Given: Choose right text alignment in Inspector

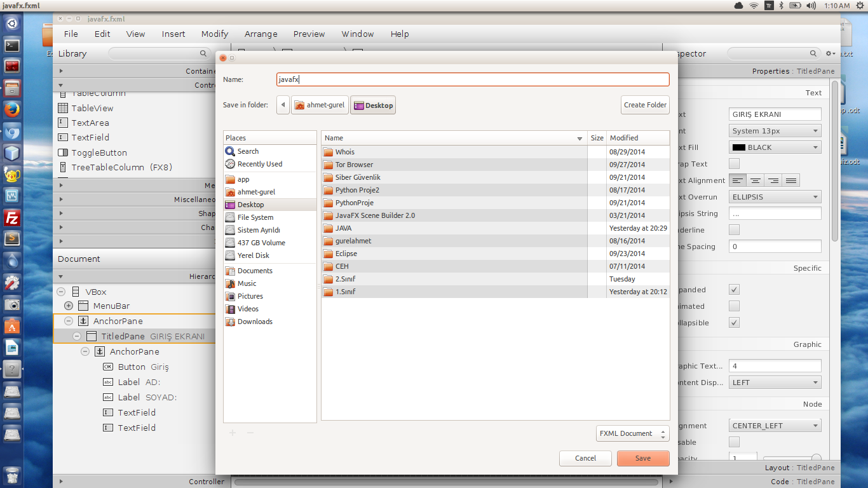Looking at the screenshot, I should coord(773,180).
